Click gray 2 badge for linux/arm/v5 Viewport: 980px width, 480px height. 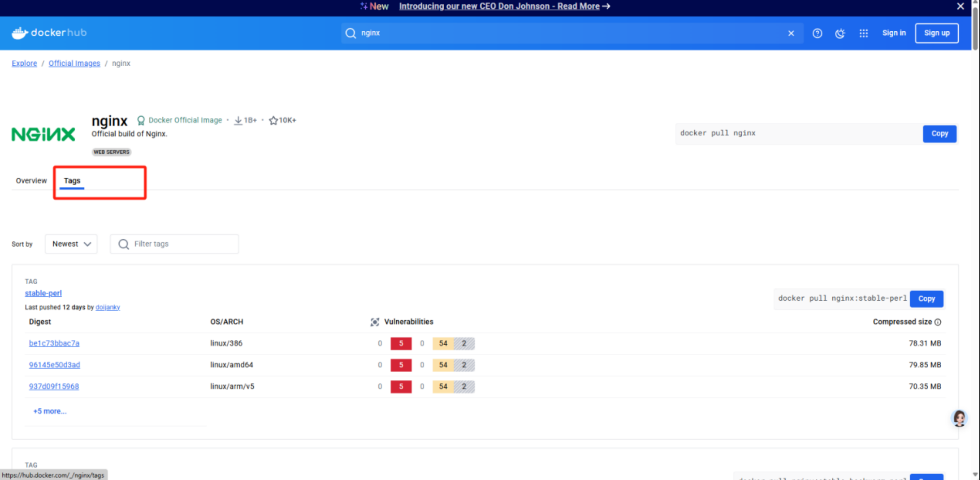(x=464, y=387)
